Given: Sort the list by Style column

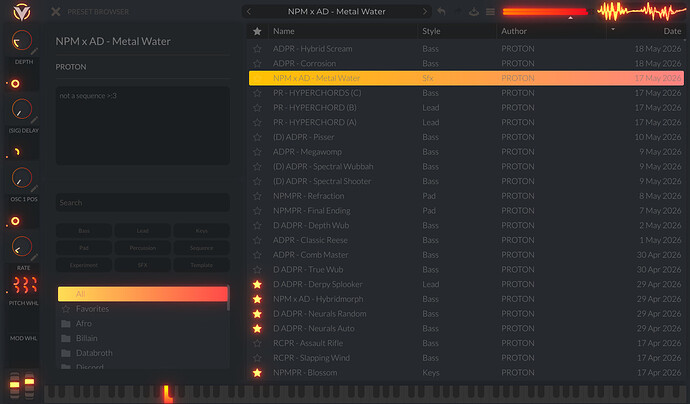Looking at the screenshot, I should [x=431, y=31].
